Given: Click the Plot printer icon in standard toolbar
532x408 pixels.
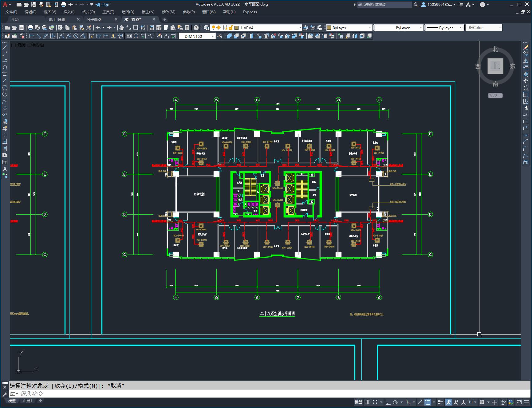Looking at the screenshot, I should click(x=30, y=28).
